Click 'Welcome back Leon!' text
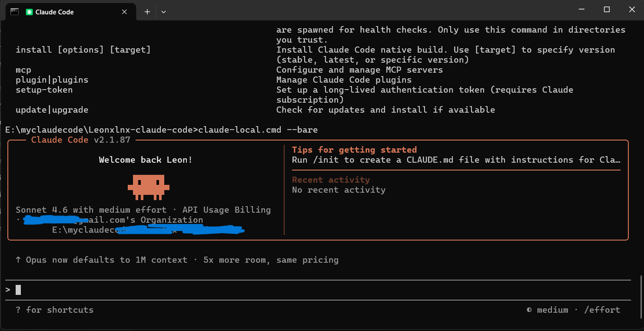 (x=145, y=160)
